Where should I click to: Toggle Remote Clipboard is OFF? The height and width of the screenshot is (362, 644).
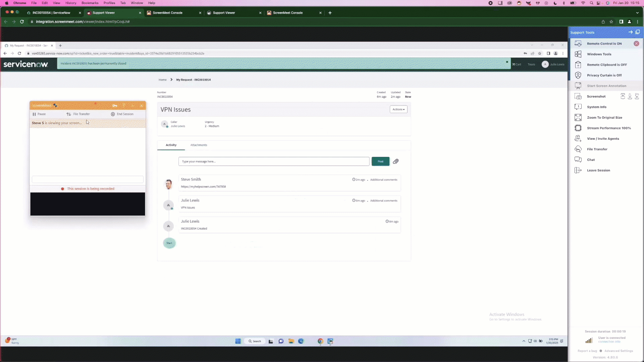[x=606, y=65]
